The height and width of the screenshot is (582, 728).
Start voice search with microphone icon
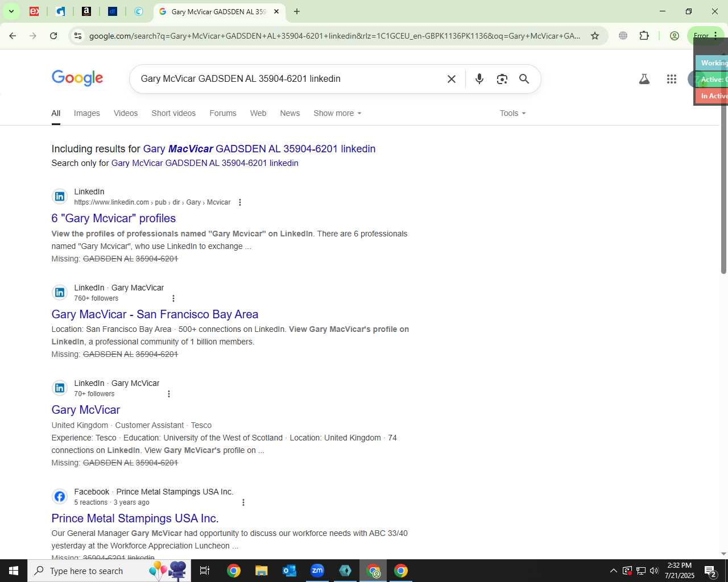point(479,79)
